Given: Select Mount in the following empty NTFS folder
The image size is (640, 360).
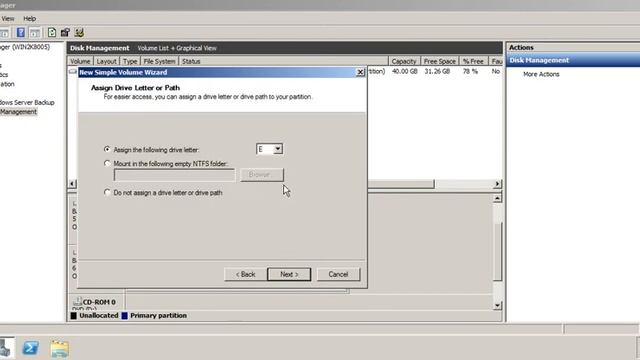Looking at the screenshot, I should pos(107,163).
